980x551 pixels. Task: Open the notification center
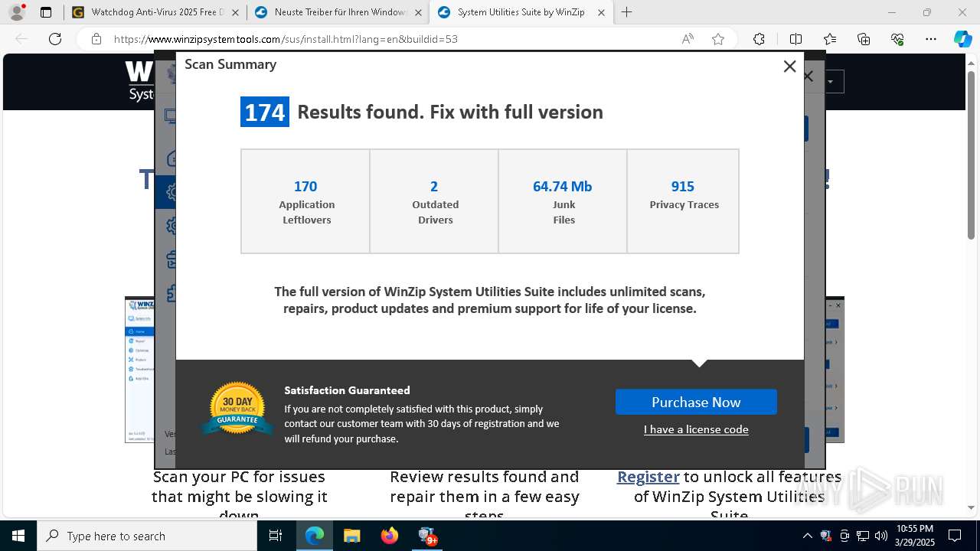[x=955, y=536]
